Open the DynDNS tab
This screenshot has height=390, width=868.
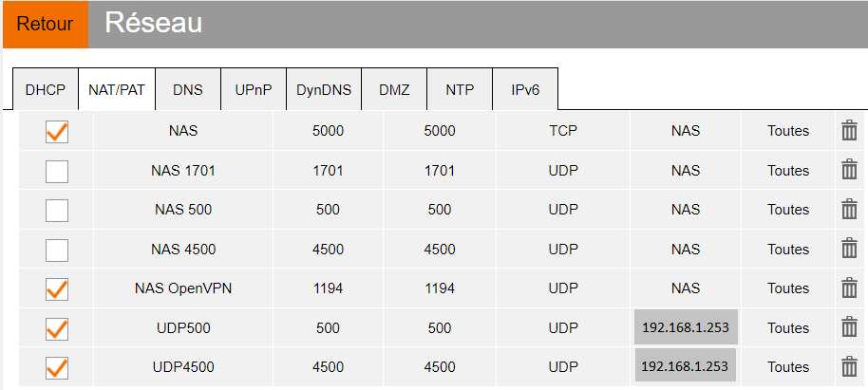click(x=324, y=89)
